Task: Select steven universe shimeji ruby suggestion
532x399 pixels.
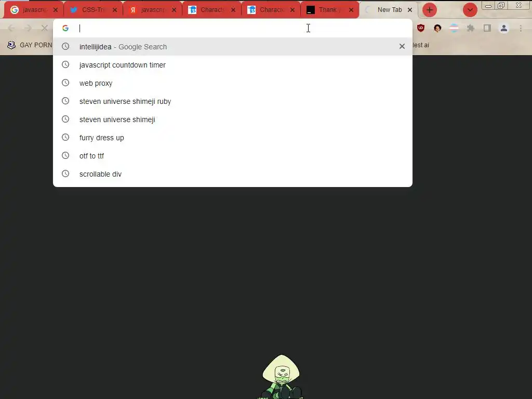Action: tap(233, 101)
